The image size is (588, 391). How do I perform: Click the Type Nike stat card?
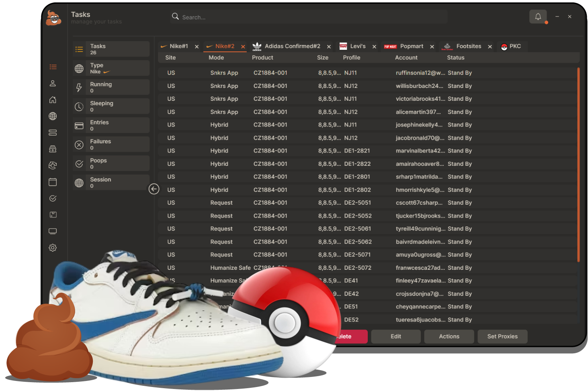(111, 68)
